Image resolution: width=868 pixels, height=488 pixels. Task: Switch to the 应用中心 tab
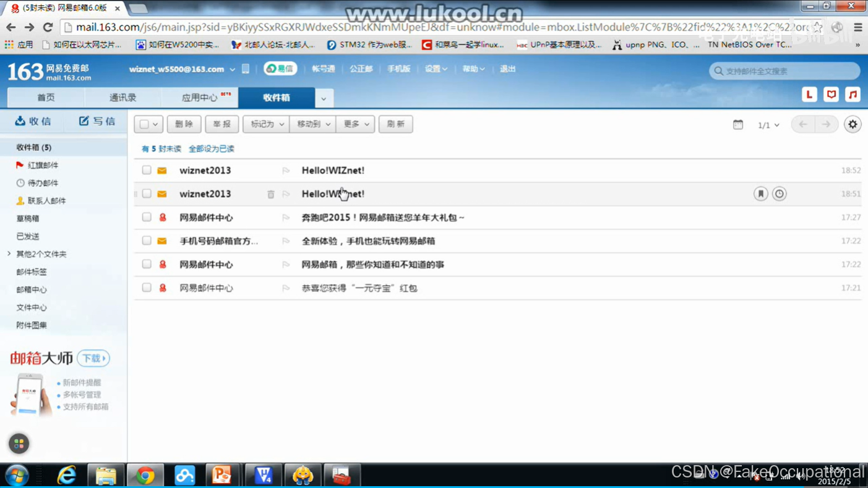200,98
